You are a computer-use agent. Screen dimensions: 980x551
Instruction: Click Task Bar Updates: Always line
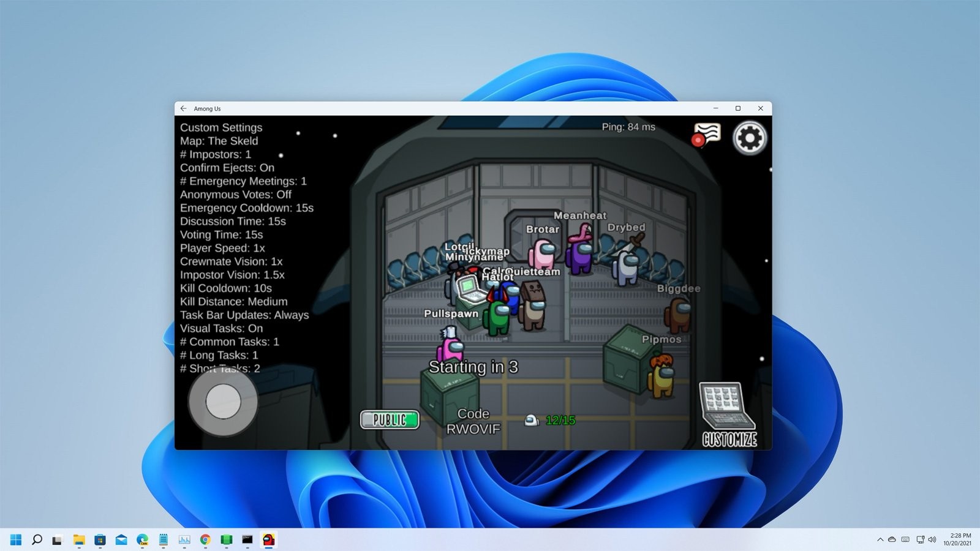click(244, 315)
